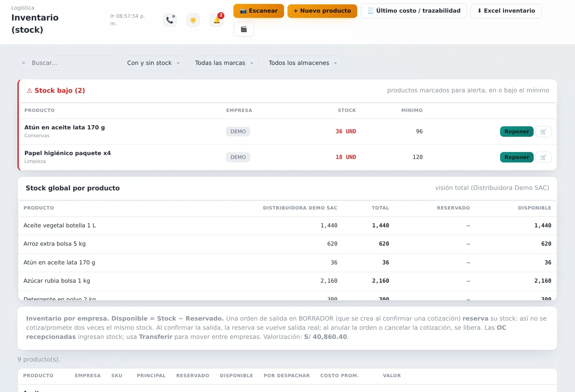The image size is (575, 392).
Task: Click the 'Stock global por producto' heading
Action: coord(73,188)
